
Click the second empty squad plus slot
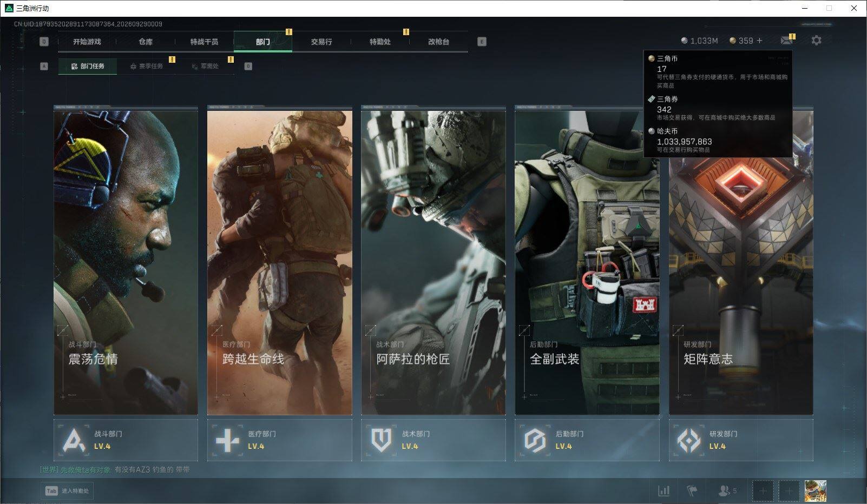pyautogui.click(x=789, y=491)
